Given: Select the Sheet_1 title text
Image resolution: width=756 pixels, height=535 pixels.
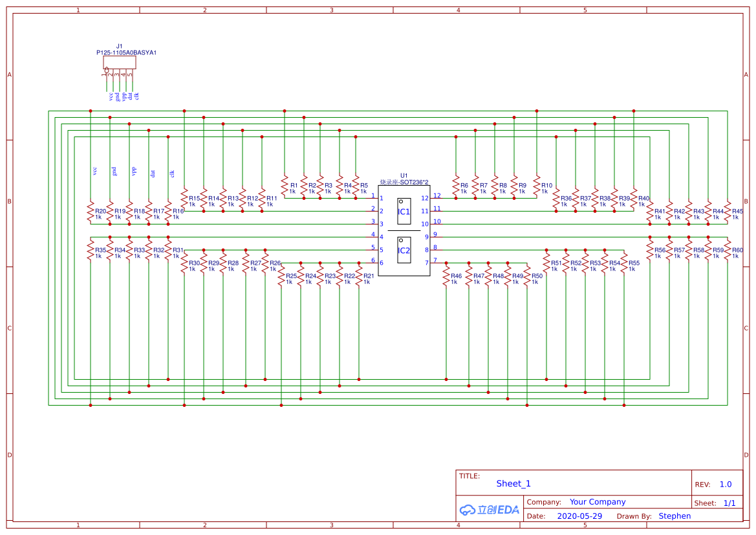Looking at the screenshot, I should click(513, 483).
